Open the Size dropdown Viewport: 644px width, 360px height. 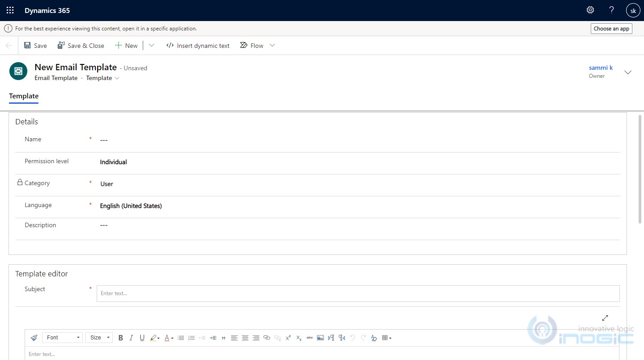99,338
